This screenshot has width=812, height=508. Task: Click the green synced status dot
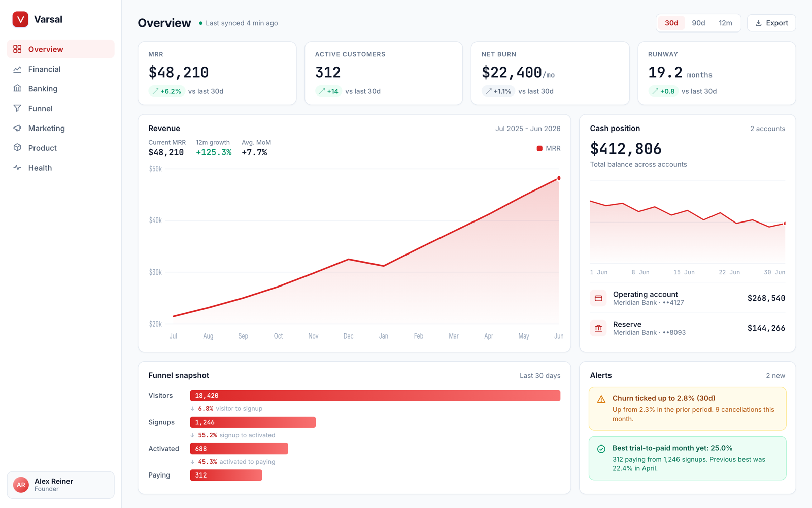click(201, 23)
